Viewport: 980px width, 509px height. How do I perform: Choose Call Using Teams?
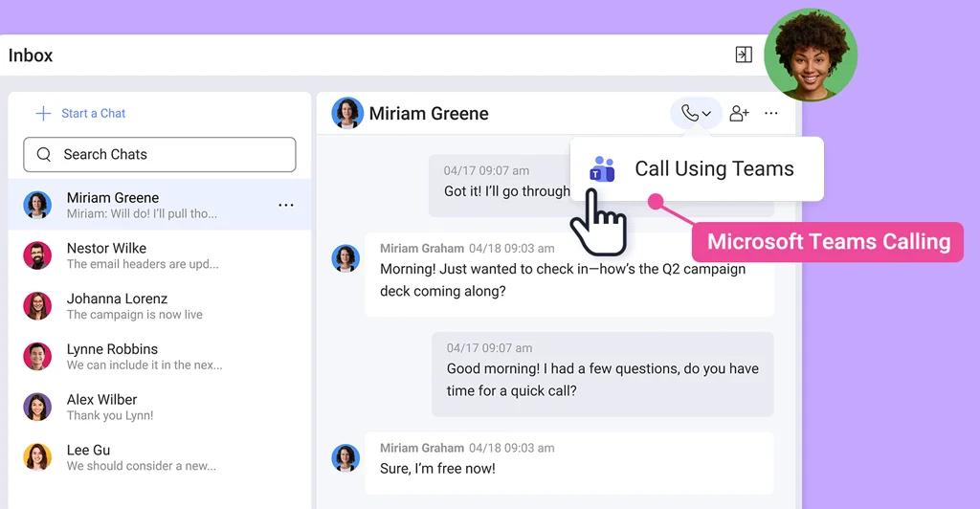point(697,168)
